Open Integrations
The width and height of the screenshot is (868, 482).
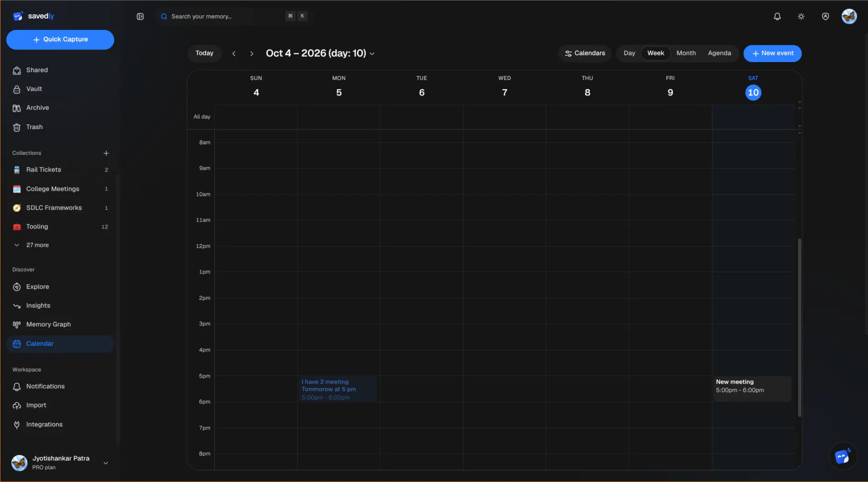pyautogui.click(x=60, y=425)
